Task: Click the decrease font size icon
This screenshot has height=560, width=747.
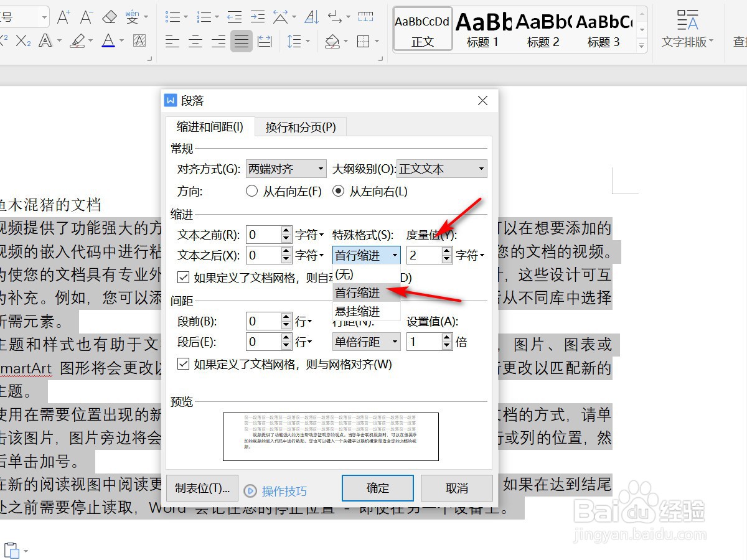Action: tap(87, 17)
